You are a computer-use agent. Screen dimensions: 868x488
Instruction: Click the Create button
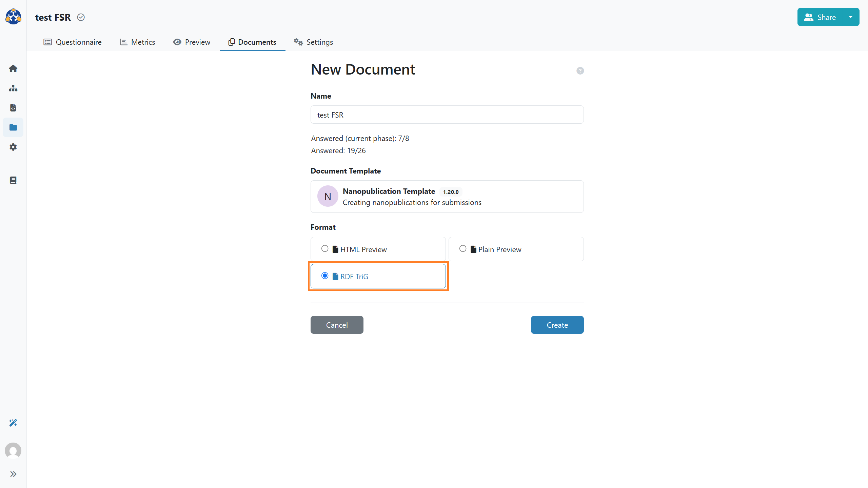point(557,325)
